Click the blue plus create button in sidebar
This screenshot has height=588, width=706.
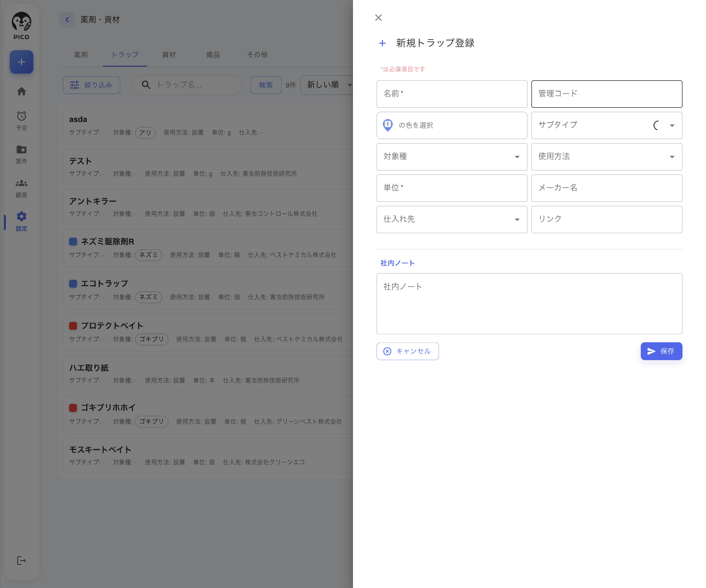[22, 62]
